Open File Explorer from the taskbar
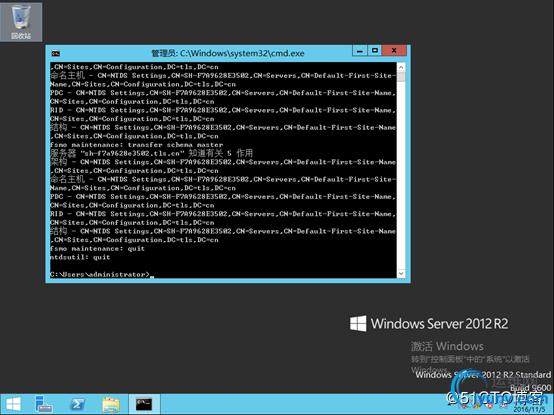 pos(111,404)
